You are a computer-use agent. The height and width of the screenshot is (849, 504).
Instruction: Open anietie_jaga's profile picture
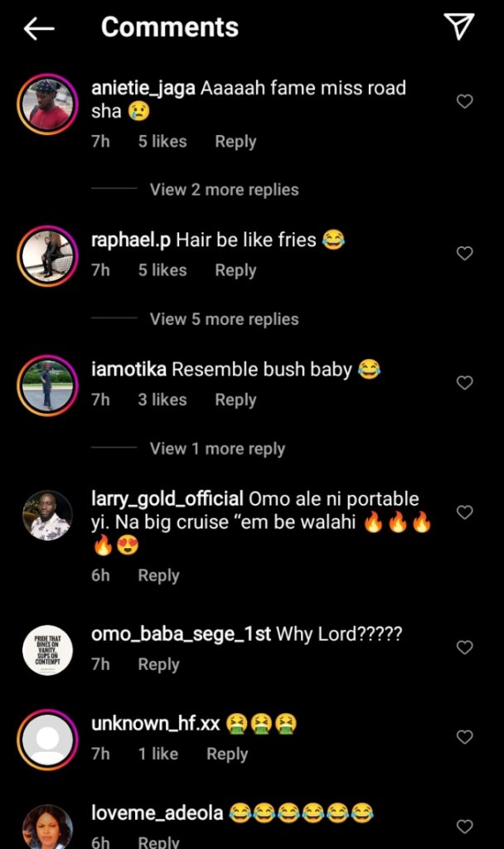click(x=47, y=102)
